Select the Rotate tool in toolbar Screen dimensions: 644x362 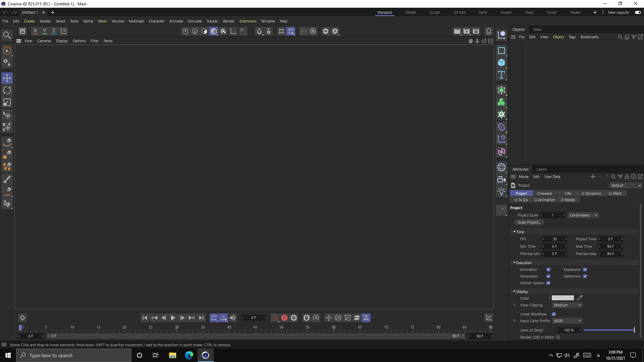click(7, 90)
